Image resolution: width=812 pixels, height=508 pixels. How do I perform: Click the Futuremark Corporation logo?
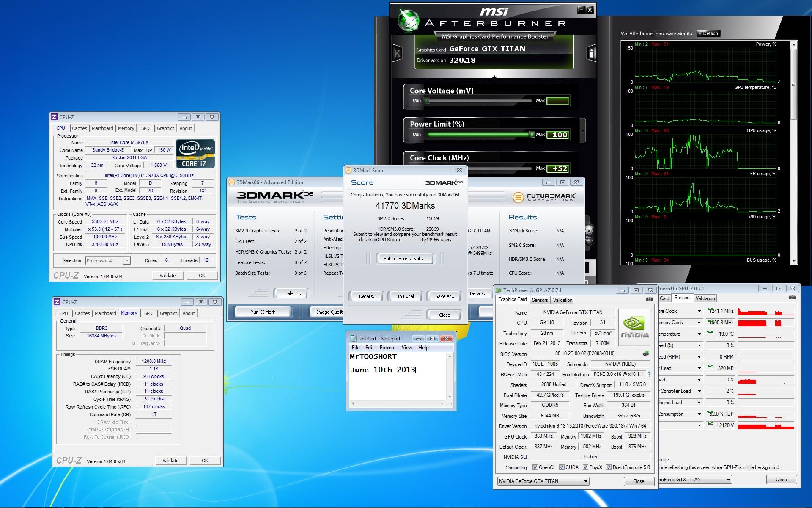[544, 197]
